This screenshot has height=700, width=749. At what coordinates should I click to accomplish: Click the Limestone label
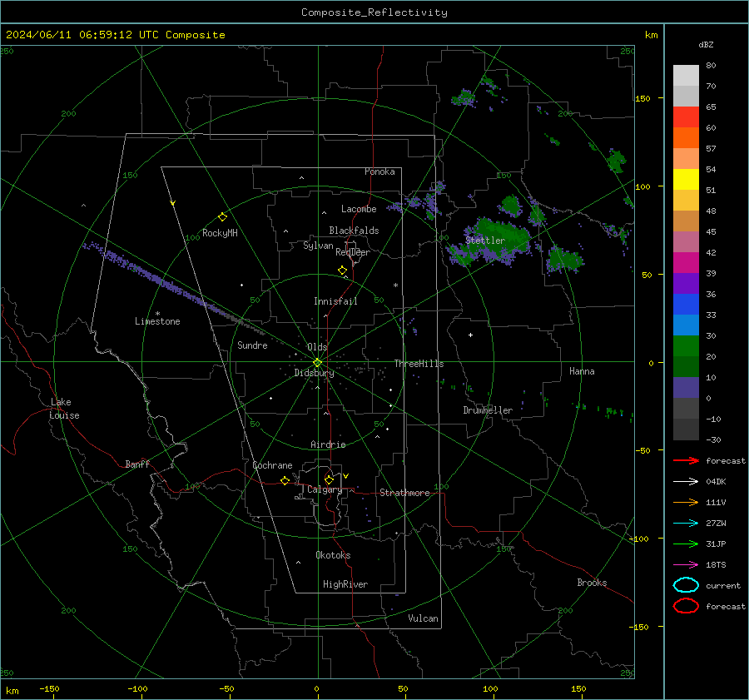tap(157, 321)
